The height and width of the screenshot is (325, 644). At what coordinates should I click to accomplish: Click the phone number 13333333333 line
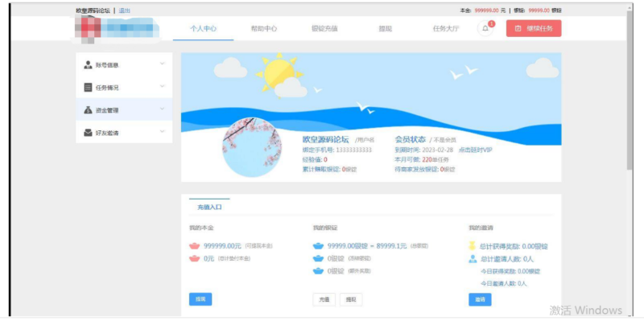click(336, 150)
